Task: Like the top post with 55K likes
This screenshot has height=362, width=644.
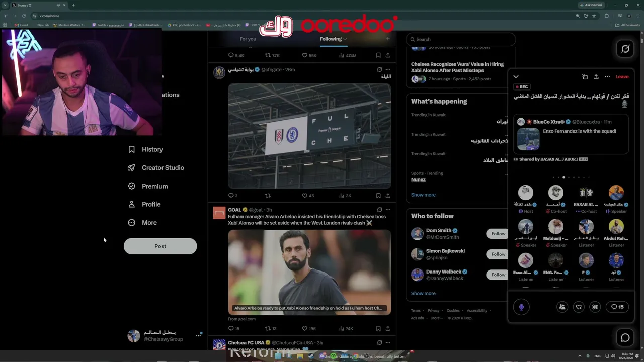Action: [309, 55]
